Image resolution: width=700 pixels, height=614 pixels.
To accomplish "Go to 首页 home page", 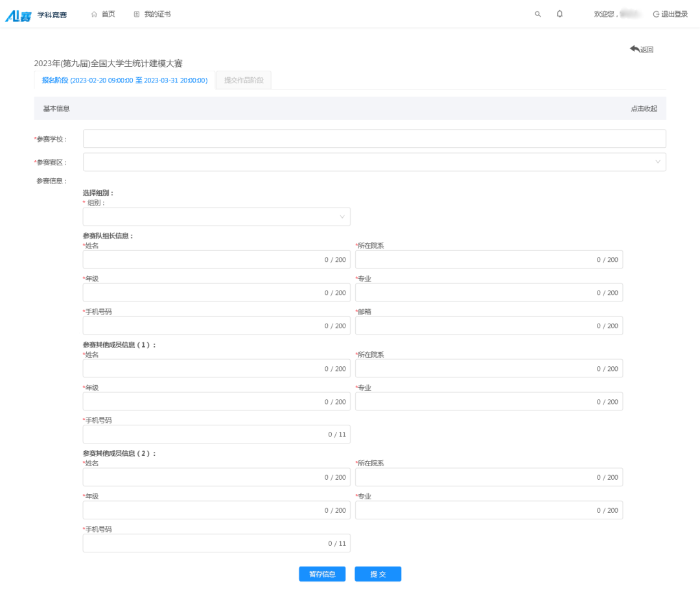I will (103, 14).
